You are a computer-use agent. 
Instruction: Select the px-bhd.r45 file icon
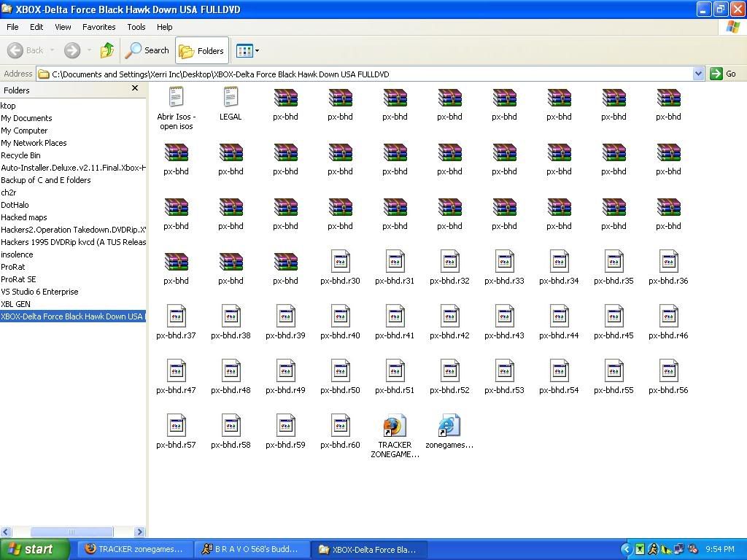click(614, 316)
